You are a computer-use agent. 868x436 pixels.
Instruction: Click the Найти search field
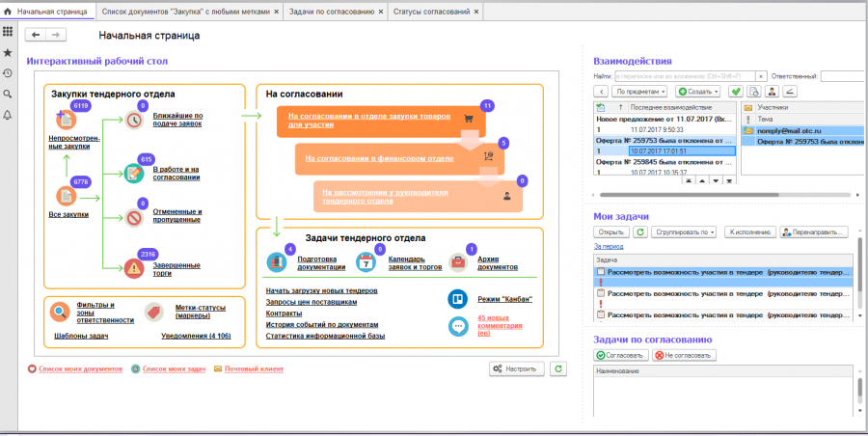click(691, 75)
